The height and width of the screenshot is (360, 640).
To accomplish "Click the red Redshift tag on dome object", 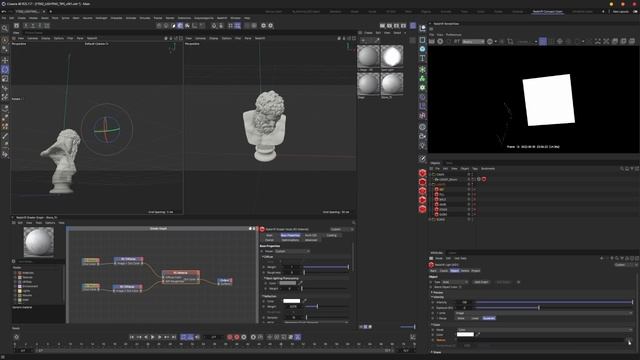I will (484, 179).
